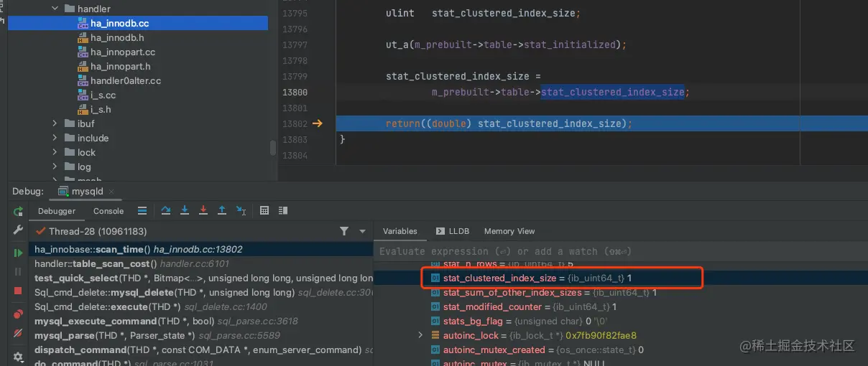Select ha_innopart.h file
Viewport: 868px width, 366px height.
(x=120, y=66)
